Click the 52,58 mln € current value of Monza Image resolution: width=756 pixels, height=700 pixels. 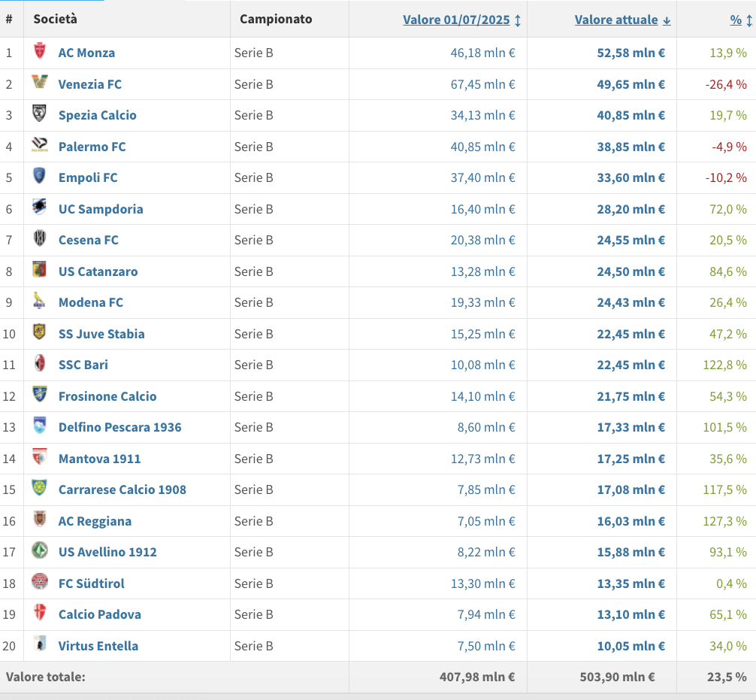pos(631,53)
